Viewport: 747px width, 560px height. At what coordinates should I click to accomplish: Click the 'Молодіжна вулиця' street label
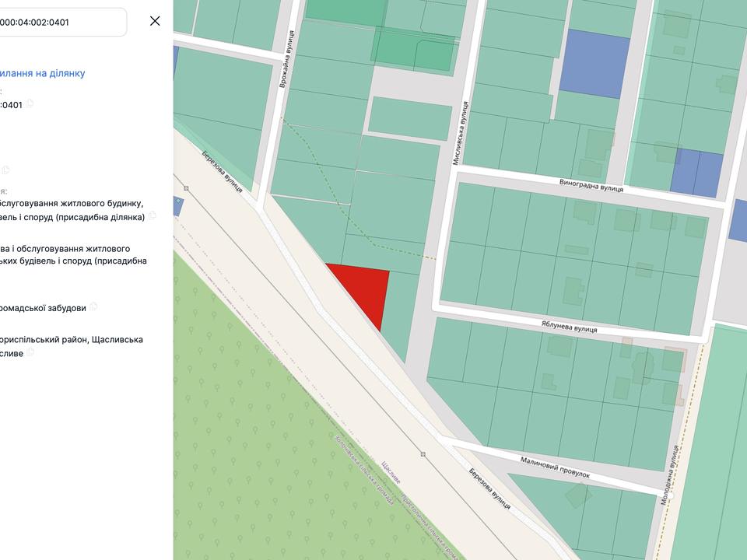click(x=670, y=476)
